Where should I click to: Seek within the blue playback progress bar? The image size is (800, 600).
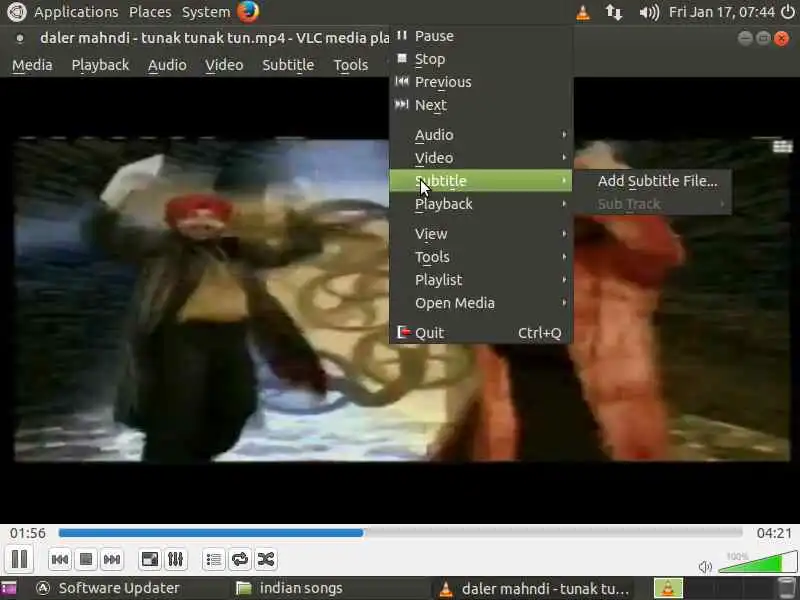[x=401, y=533]
